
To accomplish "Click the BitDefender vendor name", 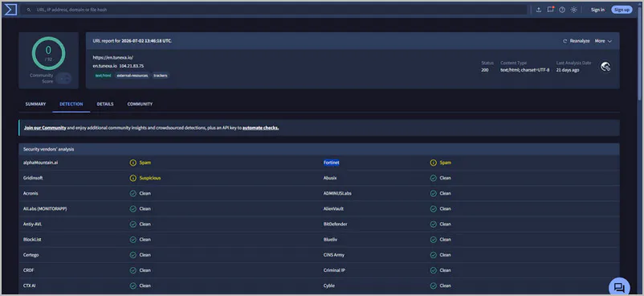I will [336, 224].
